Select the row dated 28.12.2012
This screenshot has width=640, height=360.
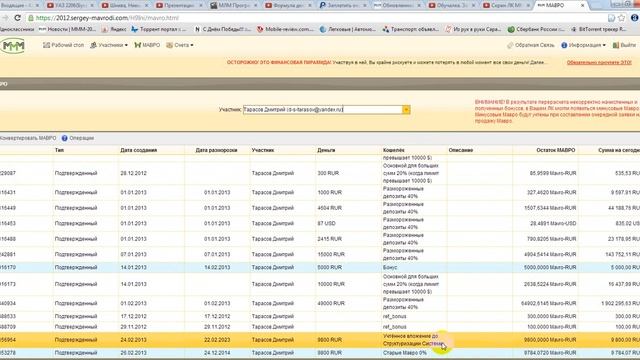point(320,173)
